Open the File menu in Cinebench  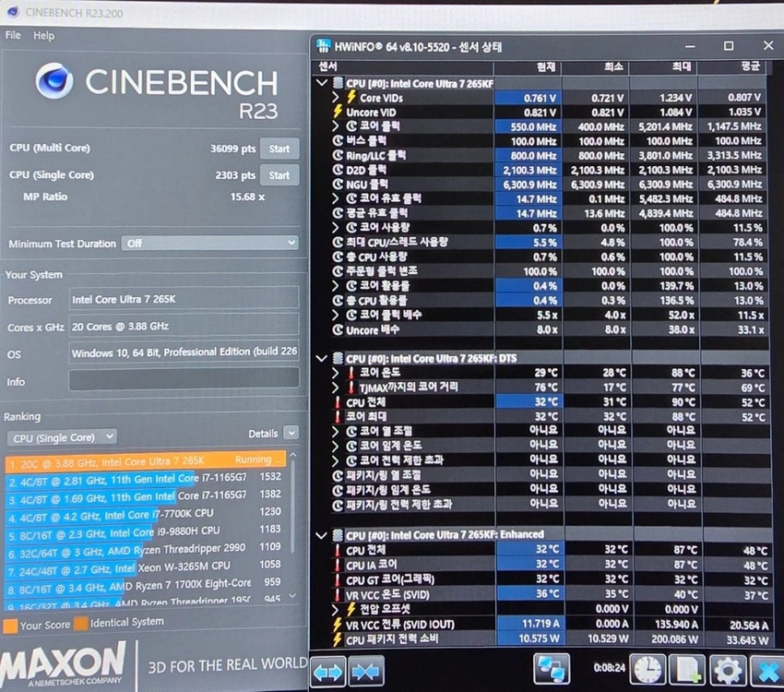pyautogui.click(x=13, y=35)
